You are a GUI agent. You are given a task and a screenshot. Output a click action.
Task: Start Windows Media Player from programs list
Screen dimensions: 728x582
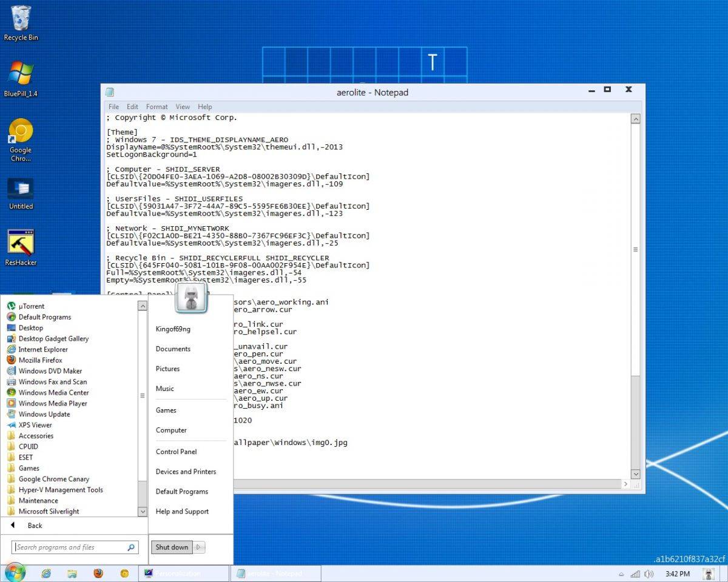click(x=52, y=403)
